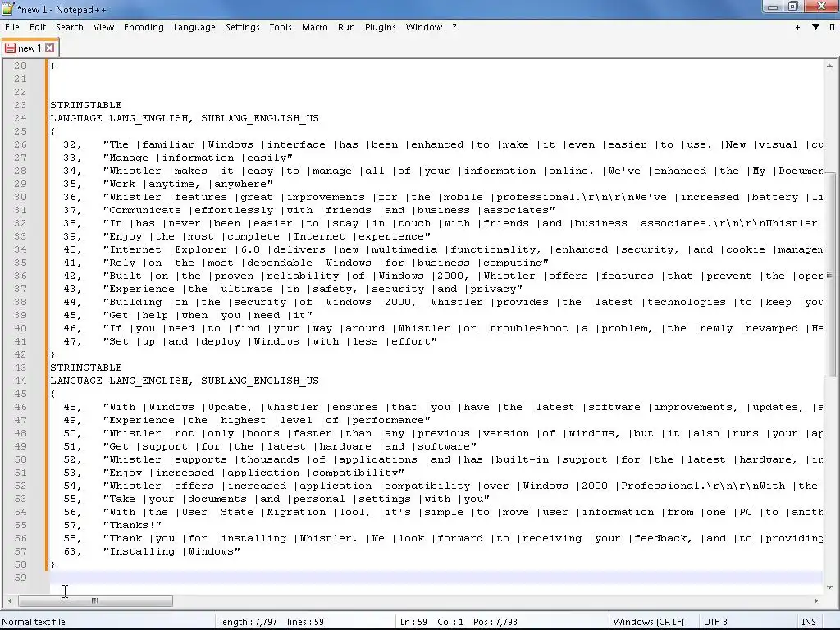Open the Language menu
The width and height of the screenshot is (840, 630).
click(x=194, y=27)
